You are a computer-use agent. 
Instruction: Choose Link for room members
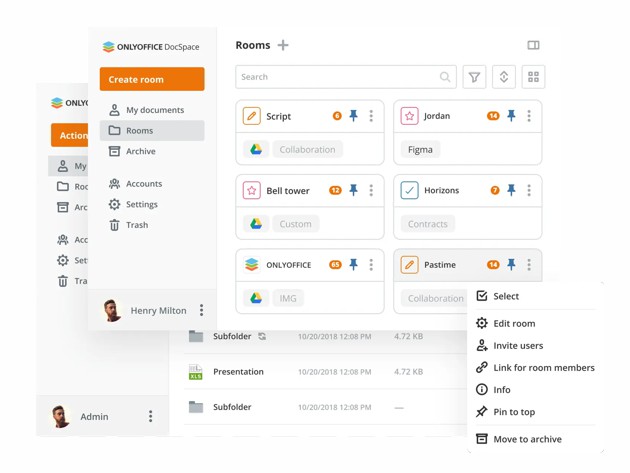(536, 368)
